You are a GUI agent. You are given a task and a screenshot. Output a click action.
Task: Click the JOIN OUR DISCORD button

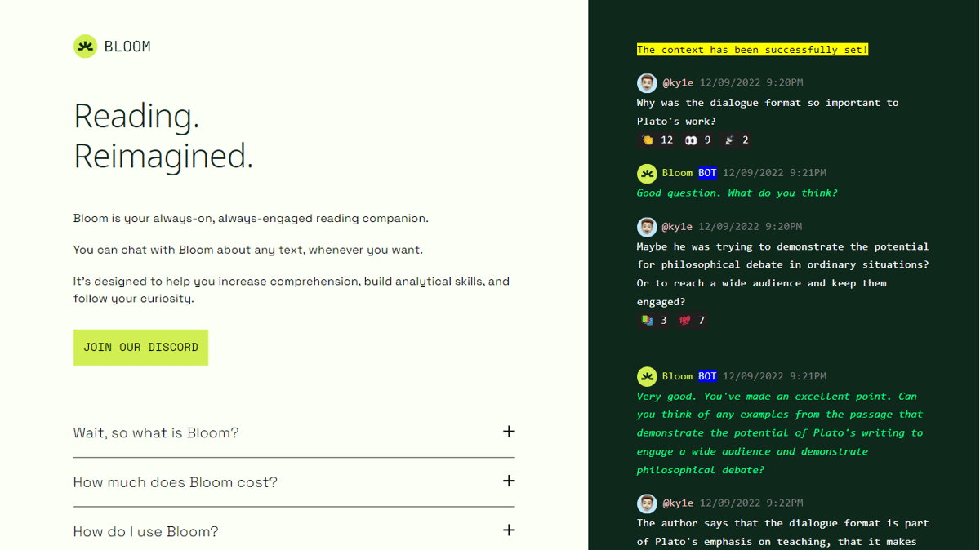140,347
